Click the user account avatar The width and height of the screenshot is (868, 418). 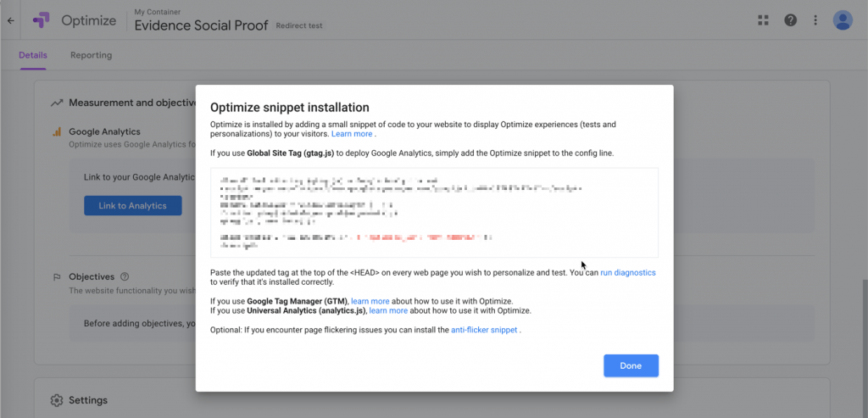point(843,20)
